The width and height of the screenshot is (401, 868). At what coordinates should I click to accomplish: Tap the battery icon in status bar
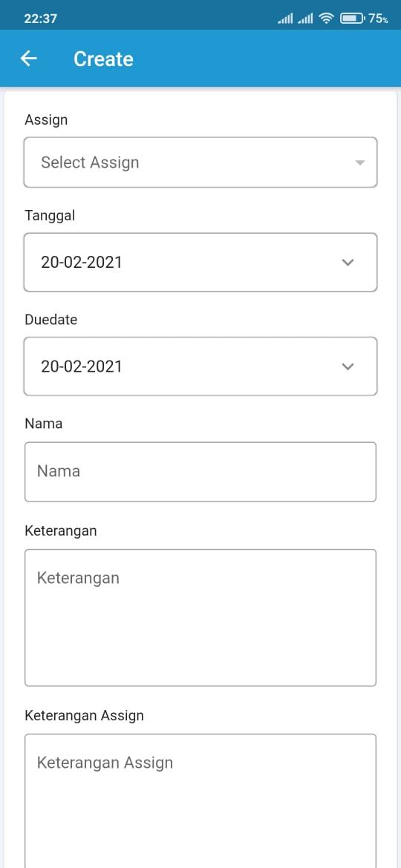point(352,19)
